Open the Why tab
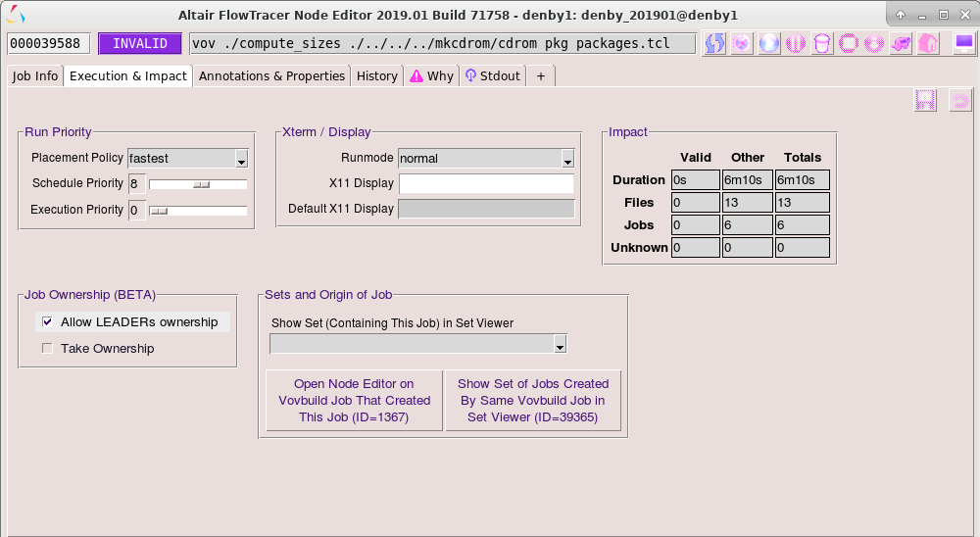The image size is (980, 537). (432, 76)
